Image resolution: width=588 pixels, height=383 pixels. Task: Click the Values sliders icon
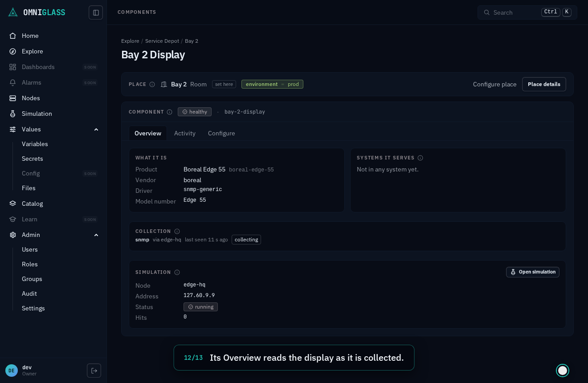click(x=13, y=129)
